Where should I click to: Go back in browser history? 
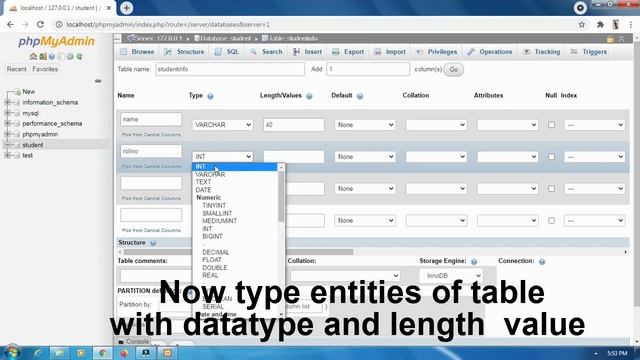(x=10, y=24)
